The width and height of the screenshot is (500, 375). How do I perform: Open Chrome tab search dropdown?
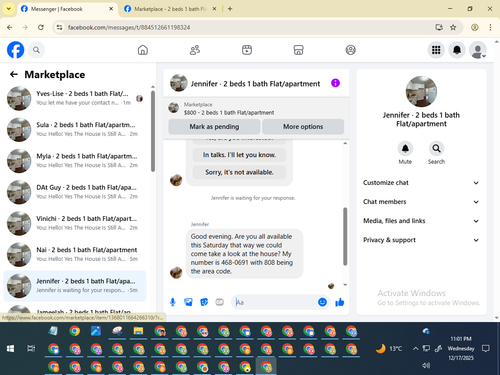coord(9,9)
